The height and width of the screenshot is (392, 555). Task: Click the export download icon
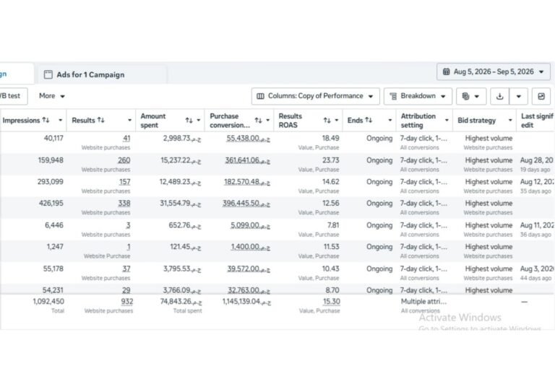coord(500,96)
